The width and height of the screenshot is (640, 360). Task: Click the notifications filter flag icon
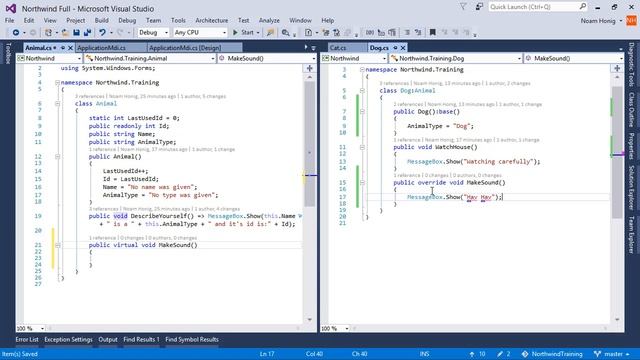tap(463, 7)
